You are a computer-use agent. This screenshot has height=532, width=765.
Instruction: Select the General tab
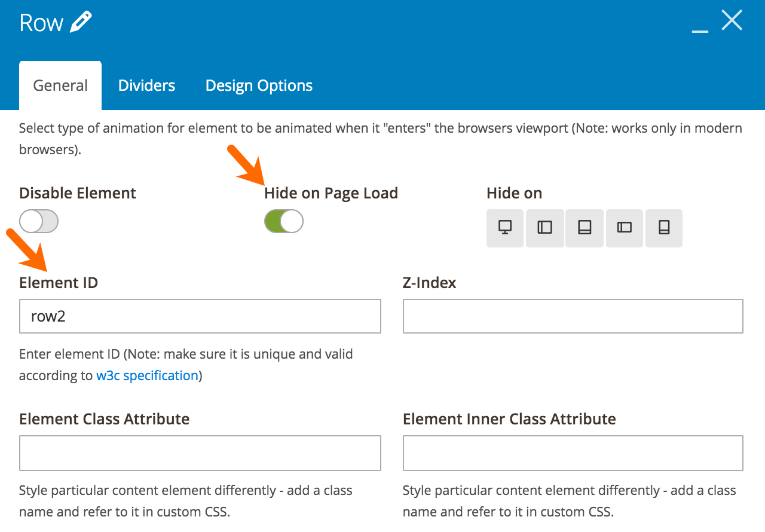[x=60, y=85]
